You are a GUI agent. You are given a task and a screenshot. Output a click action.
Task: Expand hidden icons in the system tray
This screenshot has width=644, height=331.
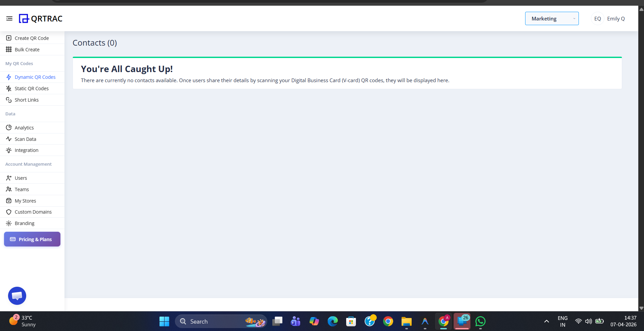coord(546,321)
